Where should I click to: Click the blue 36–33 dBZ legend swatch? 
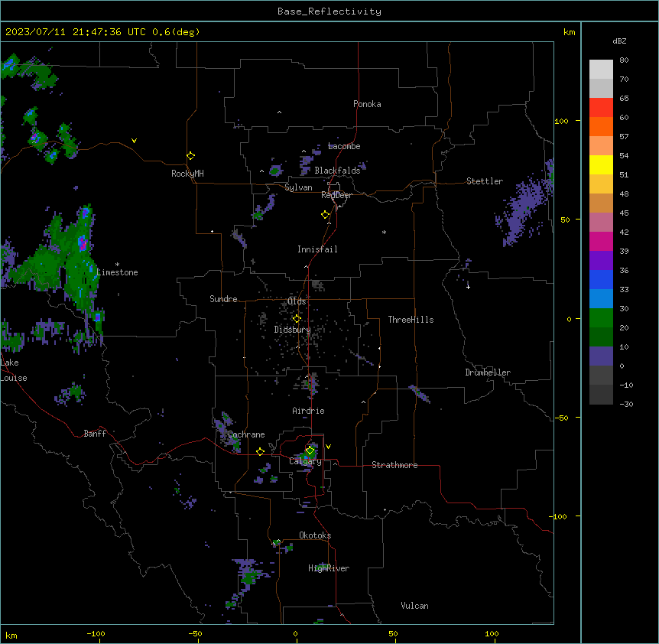[x=601, y=279]
